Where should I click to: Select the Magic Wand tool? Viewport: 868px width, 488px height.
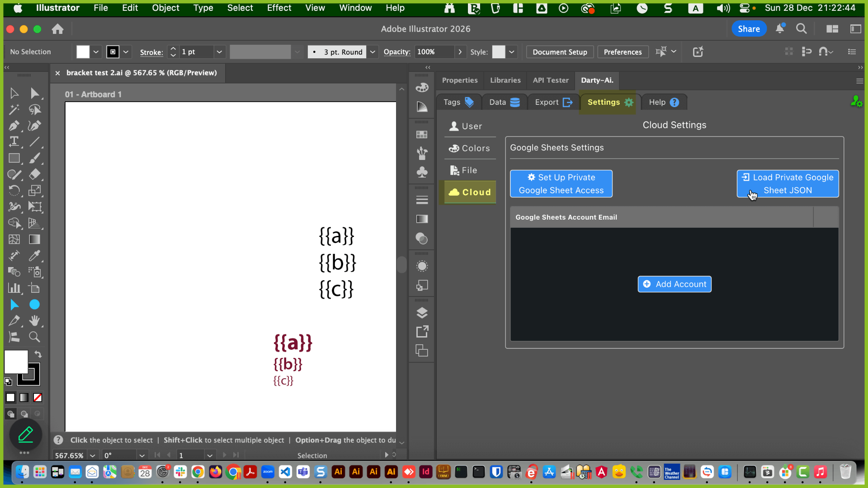click(14, 109)
